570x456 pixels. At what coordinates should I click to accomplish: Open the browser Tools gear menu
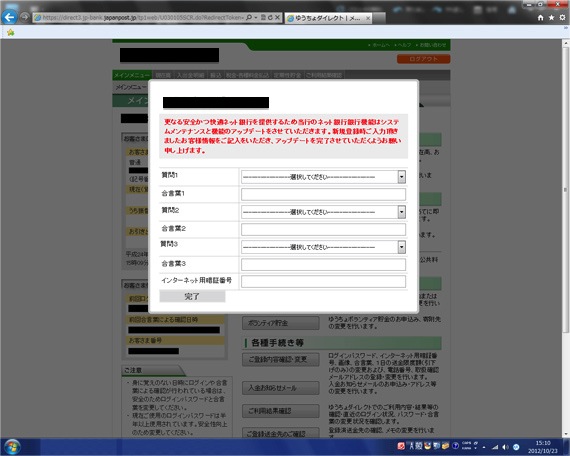click(562, 17)
